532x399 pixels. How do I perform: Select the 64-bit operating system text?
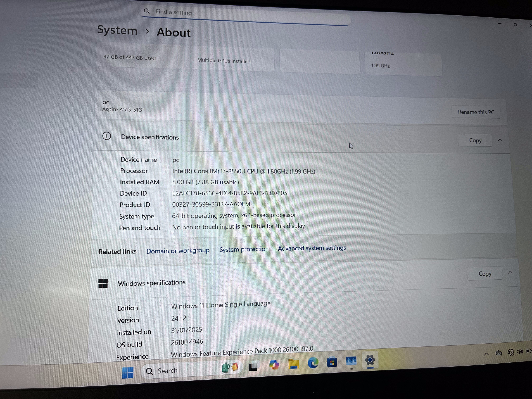tap(234, 215)
